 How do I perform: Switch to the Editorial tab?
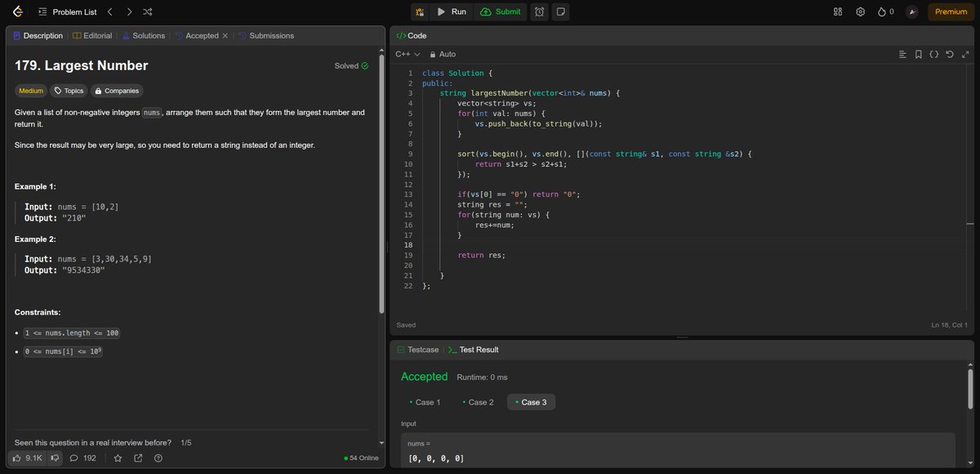click(x=92, y=36)
